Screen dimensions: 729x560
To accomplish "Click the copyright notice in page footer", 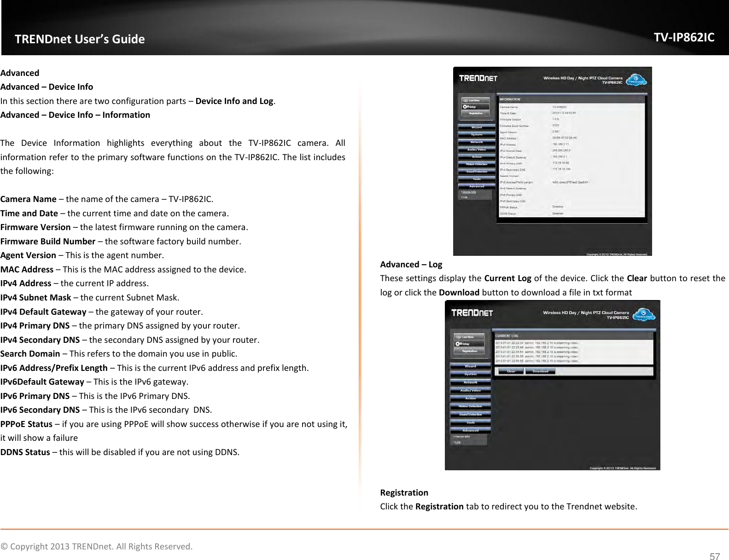I will 96,547.
